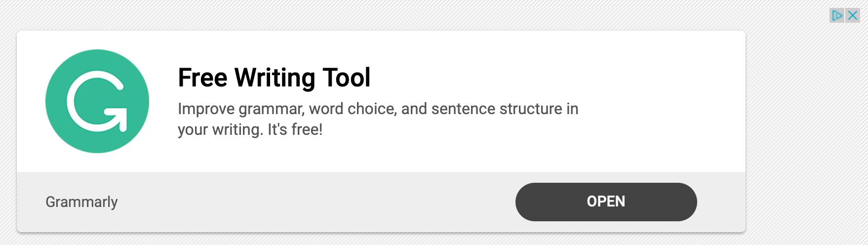The height and width of the screenshot is (245, 868).
Task: Close the ad with X icon
Action: pos(853,15)
